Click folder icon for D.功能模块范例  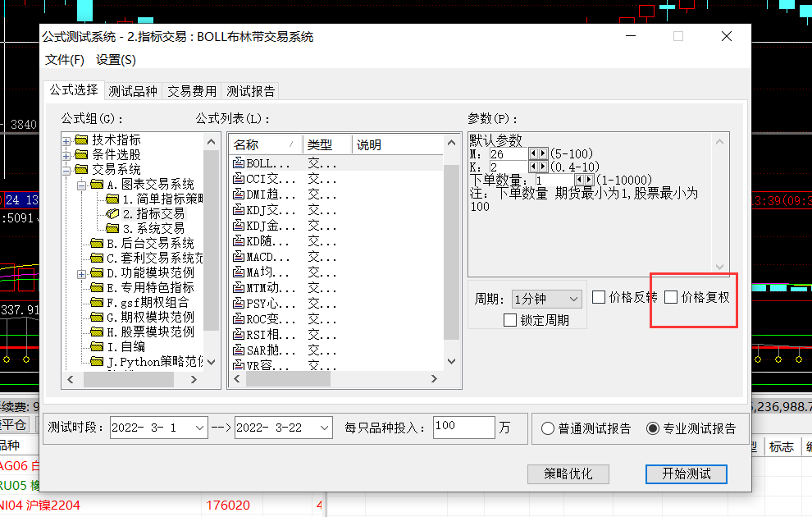(97, 273)
